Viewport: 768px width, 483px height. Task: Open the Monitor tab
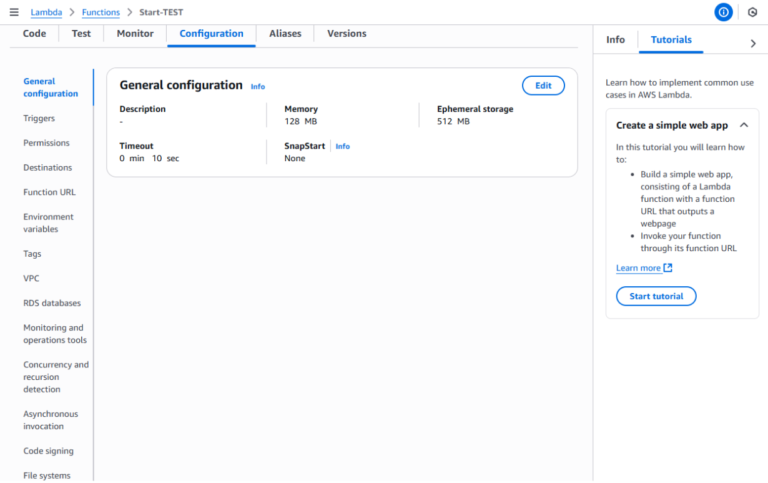(x=135, y=33)
